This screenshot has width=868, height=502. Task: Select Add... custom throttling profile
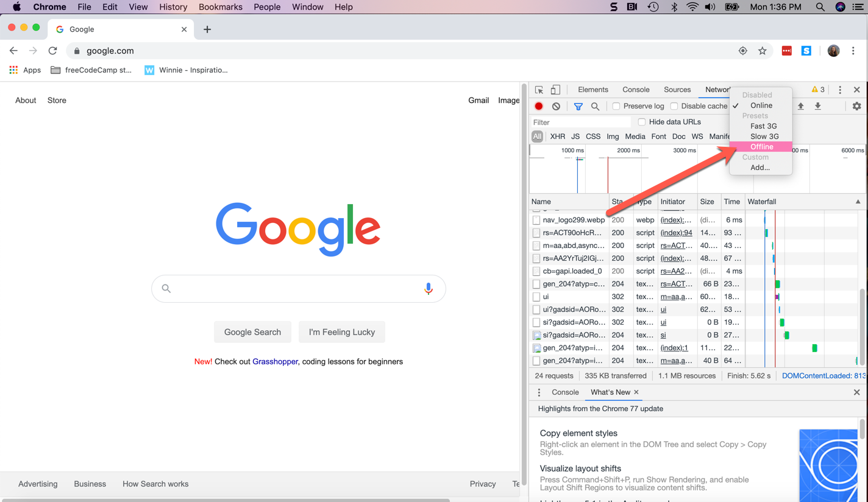tap(761, 168)
